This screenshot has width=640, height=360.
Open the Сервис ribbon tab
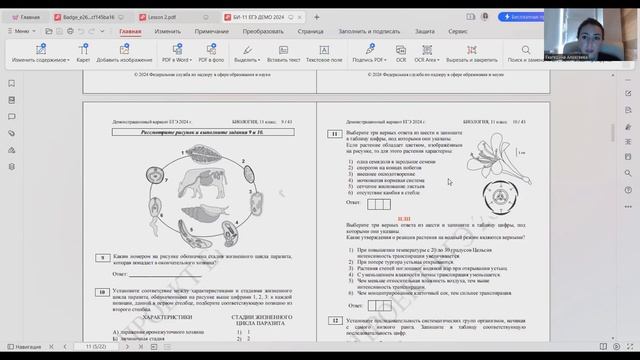[x=458, y=31]
